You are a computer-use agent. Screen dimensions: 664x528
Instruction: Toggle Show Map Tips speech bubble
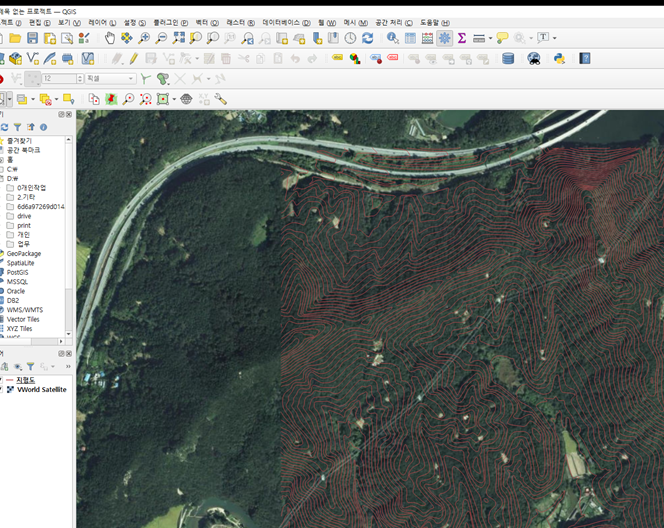502,38
